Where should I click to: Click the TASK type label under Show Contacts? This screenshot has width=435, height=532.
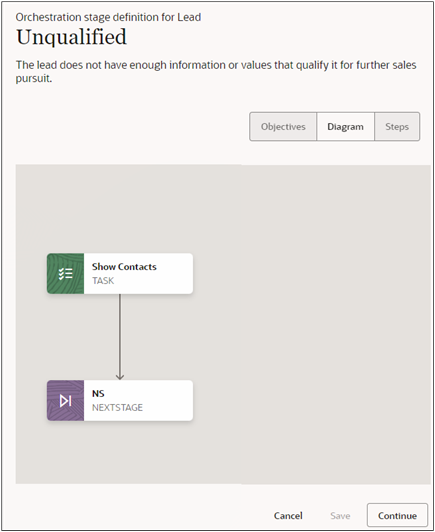pyautogui.click(x=103, y=281)
